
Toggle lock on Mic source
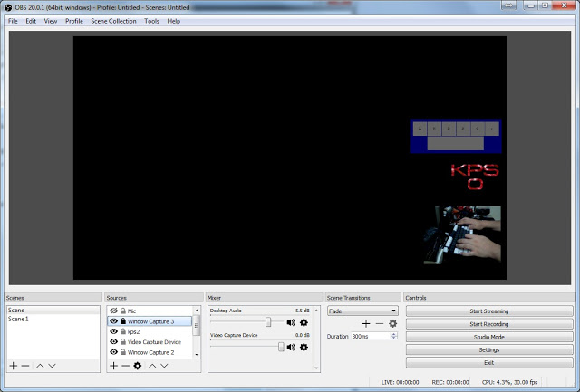click(x=123, y=311)
